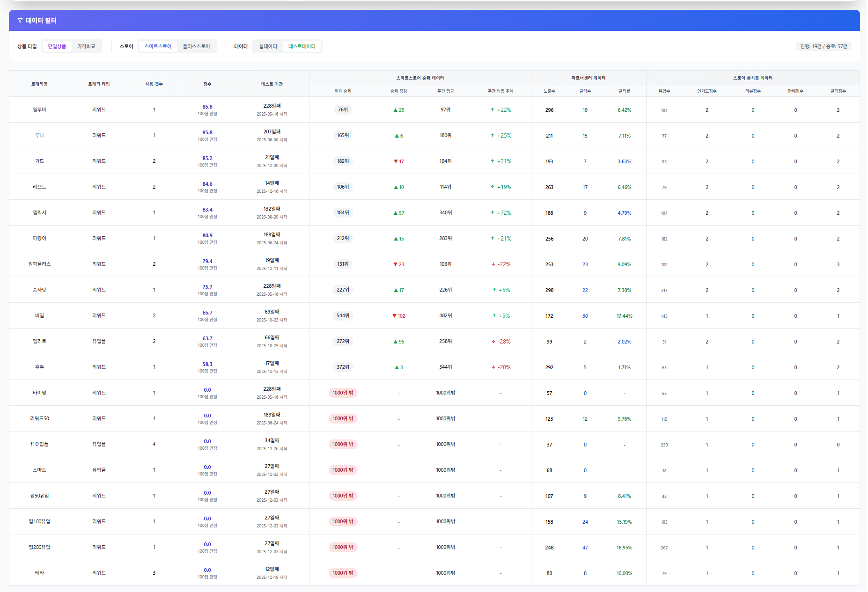Click the 원픽플러스 traffic name

click(x=39, y=264)
